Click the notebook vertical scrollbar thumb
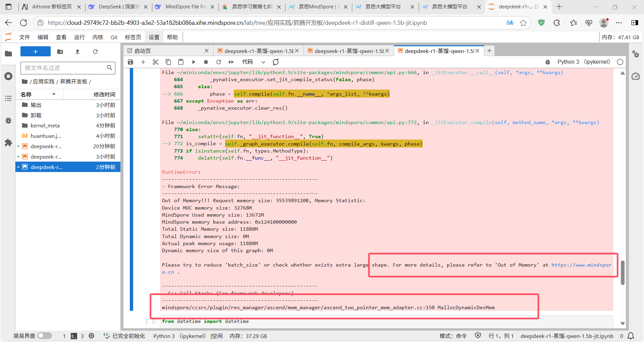 pos(623,272)
